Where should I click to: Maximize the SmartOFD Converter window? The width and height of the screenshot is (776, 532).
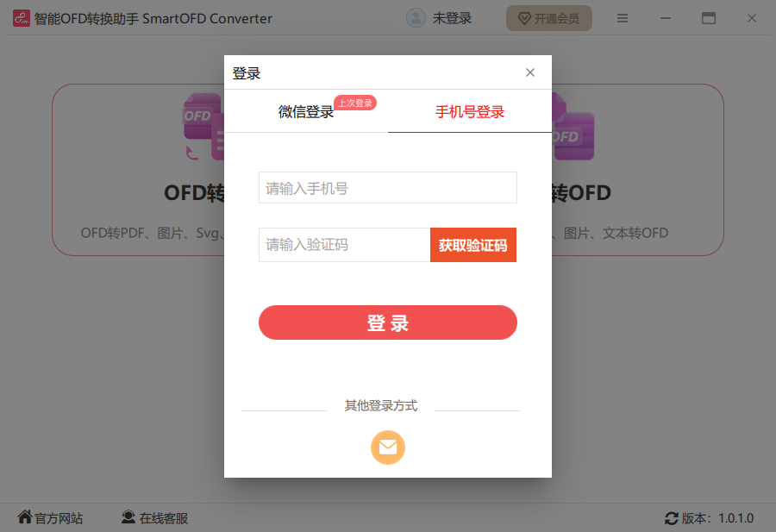[709, 18]
